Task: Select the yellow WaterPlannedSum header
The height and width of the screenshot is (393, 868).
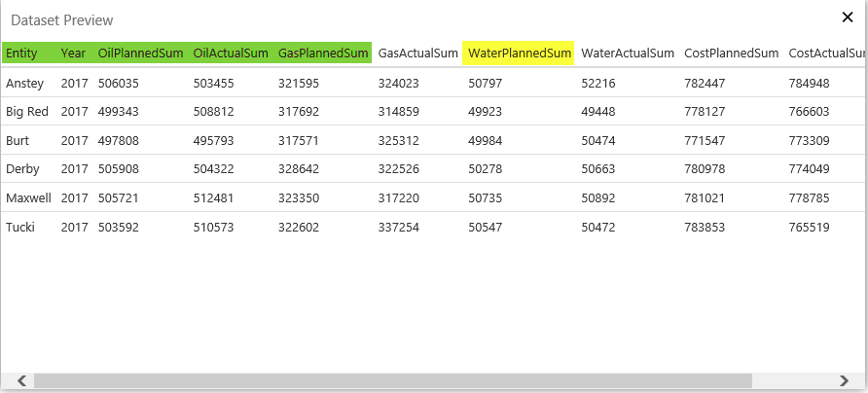Action: point(519,54)
